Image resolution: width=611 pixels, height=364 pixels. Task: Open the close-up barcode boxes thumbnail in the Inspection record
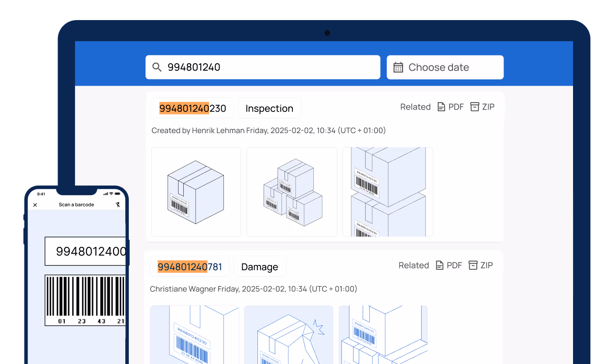click(x=388, y=192)
